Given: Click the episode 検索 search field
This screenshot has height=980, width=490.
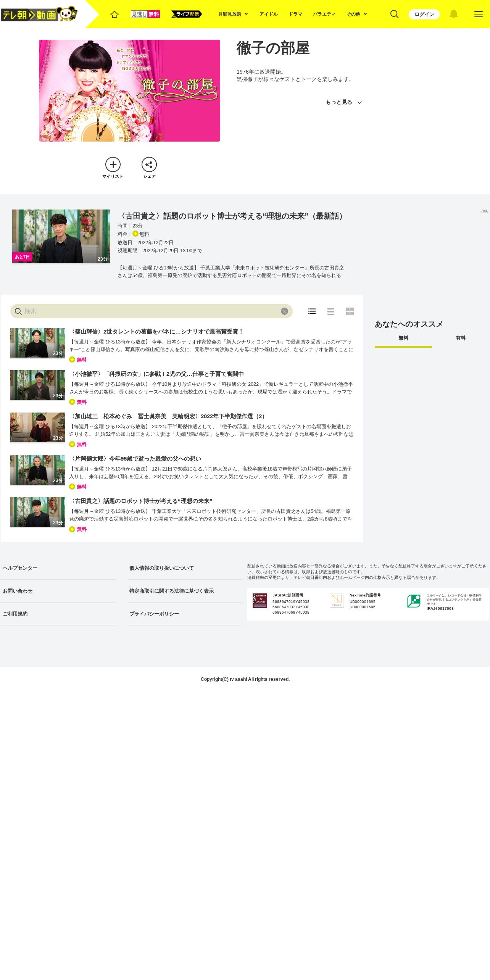Looking at the screenshot, I should coord(152,311).
